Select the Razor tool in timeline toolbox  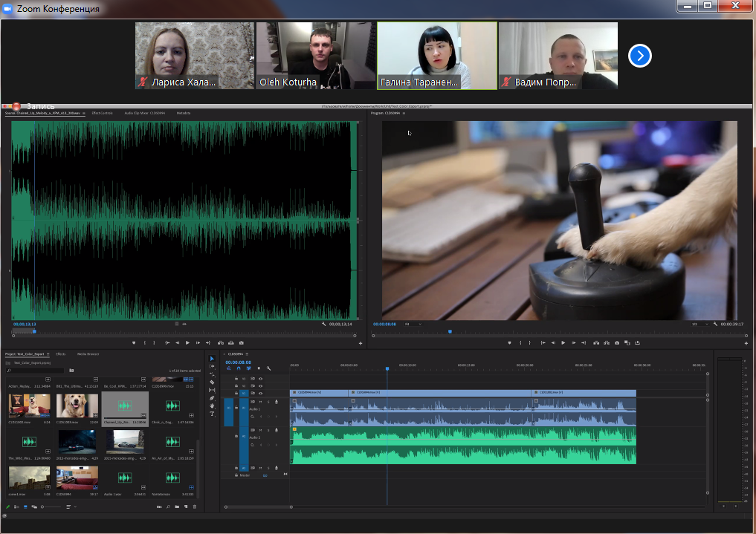click(212, 382)
